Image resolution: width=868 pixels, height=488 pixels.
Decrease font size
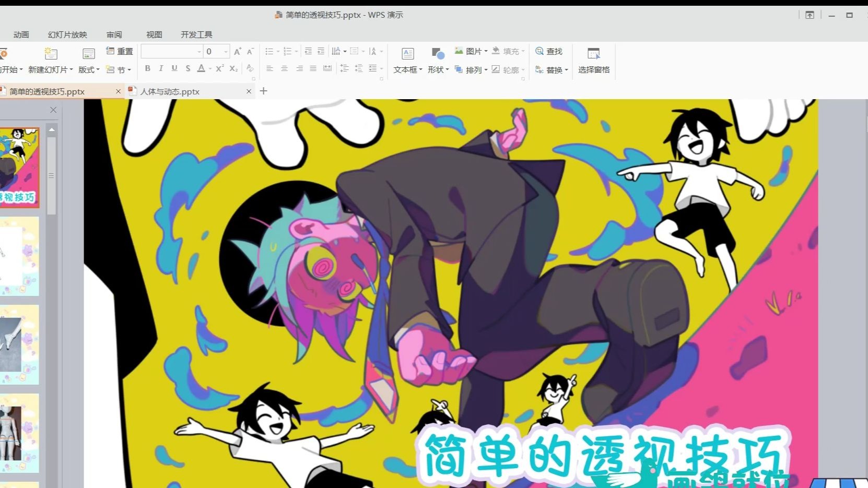[250, 51]
